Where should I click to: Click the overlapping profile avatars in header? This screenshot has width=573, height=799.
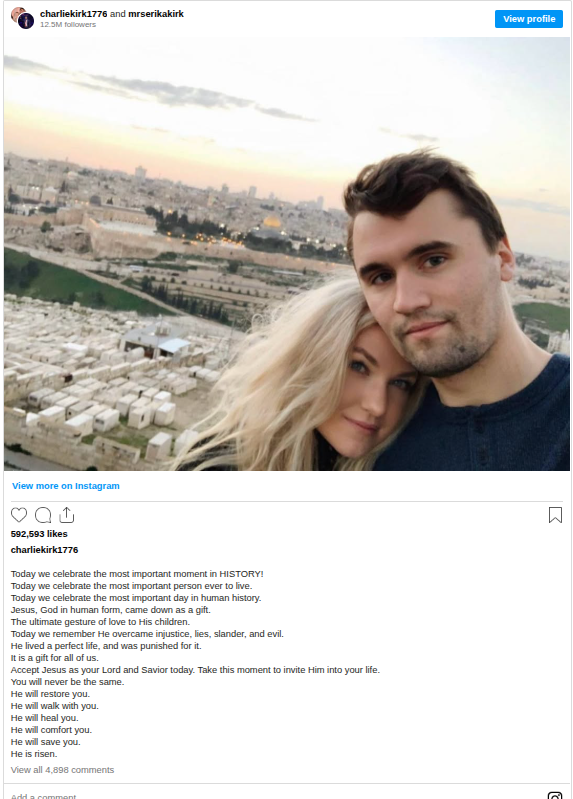tap(22, 18)
